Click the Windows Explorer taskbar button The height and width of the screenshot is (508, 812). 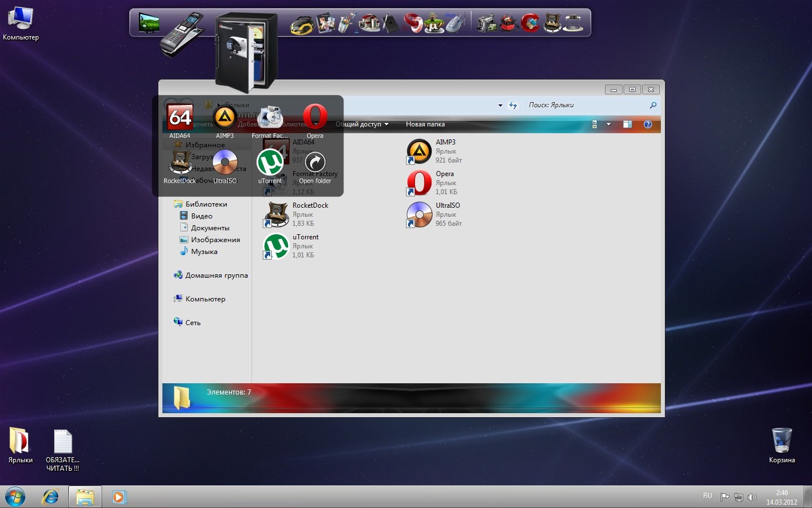(x=85, y=497)
